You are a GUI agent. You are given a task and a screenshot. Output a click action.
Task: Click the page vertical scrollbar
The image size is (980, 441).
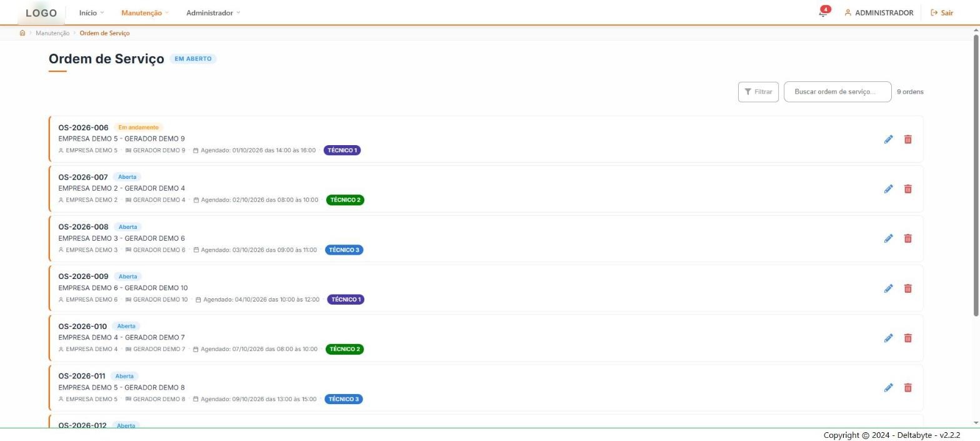pos(976,175)
